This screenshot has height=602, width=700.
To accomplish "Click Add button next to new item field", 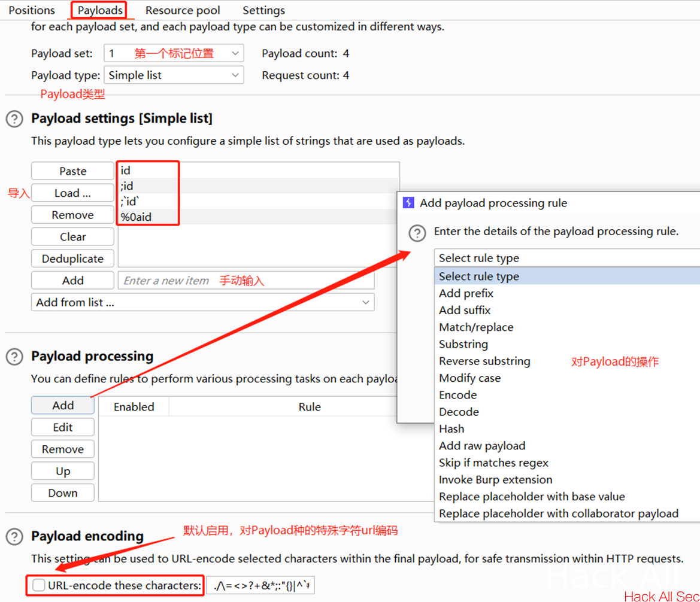I will click(73, 280).
